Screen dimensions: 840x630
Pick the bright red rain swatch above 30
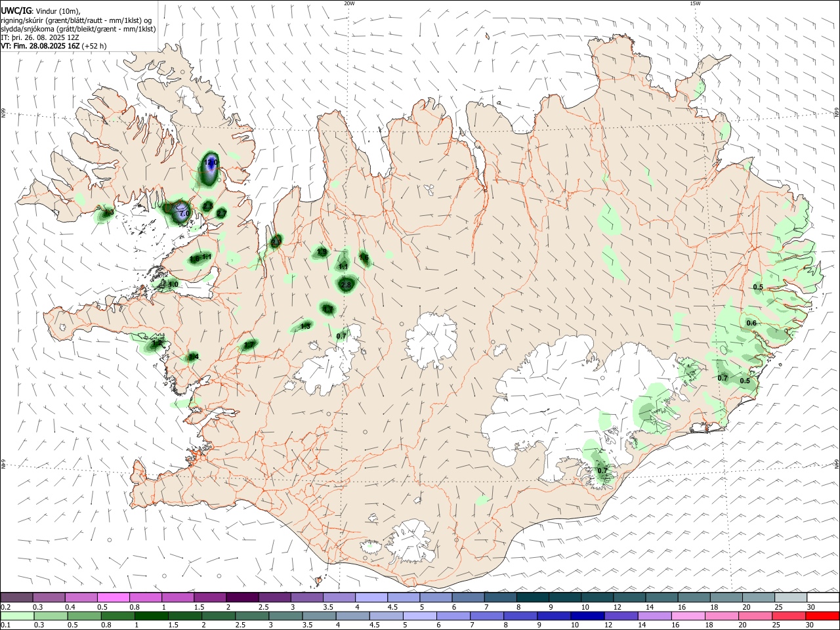pos(823,616)
